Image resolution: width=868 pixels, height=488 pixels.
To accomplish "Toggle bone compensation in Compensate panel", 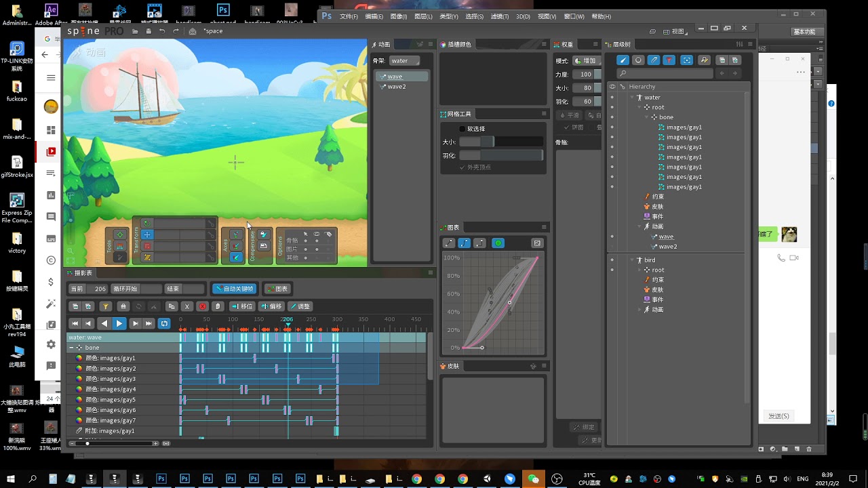I will tap(264, 235).
